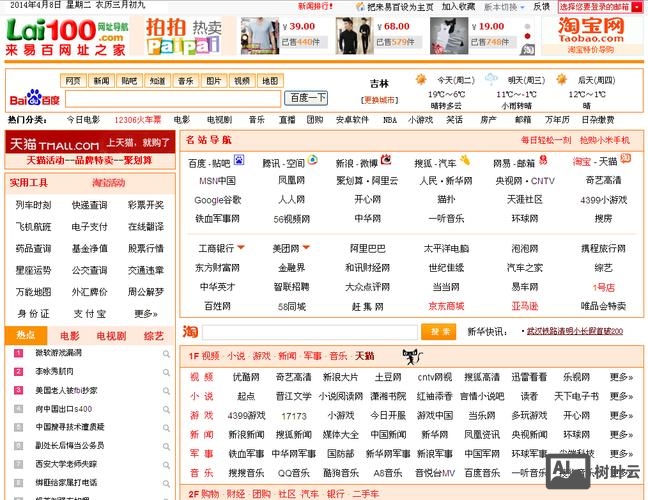
Task: Open the ¥68.00 black shirt thumbnail
Action: pyautogui.click(x=354, y=36)
